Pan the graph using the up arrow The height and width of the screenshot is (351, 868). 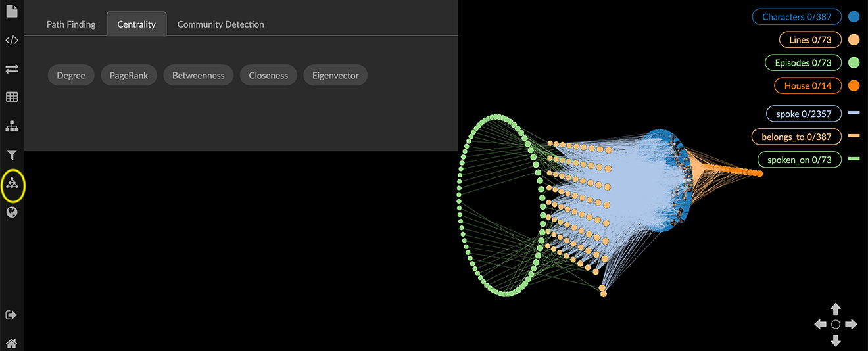click(x=836, y=309)
